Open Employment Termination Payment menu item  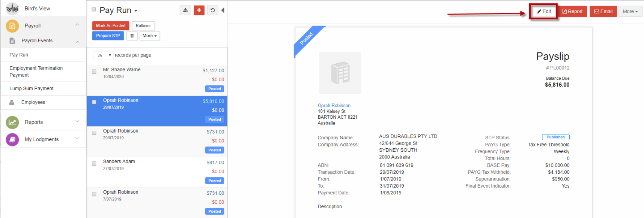pos(36,72)
